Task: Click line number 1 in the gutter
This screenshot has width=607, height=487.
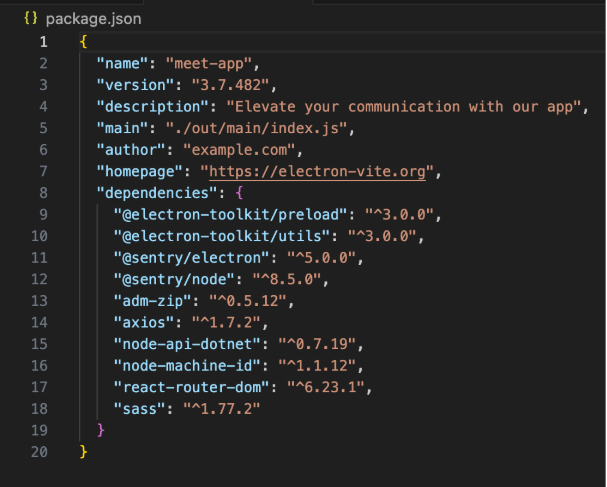Action: (x=43, y=42)
